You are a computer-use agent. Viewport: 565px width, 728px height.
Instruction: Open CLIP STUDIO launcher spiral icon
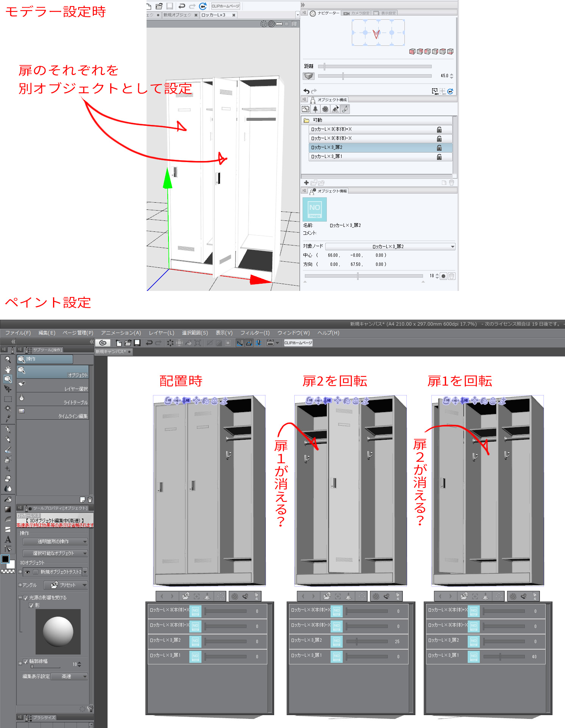pos(103,343)
